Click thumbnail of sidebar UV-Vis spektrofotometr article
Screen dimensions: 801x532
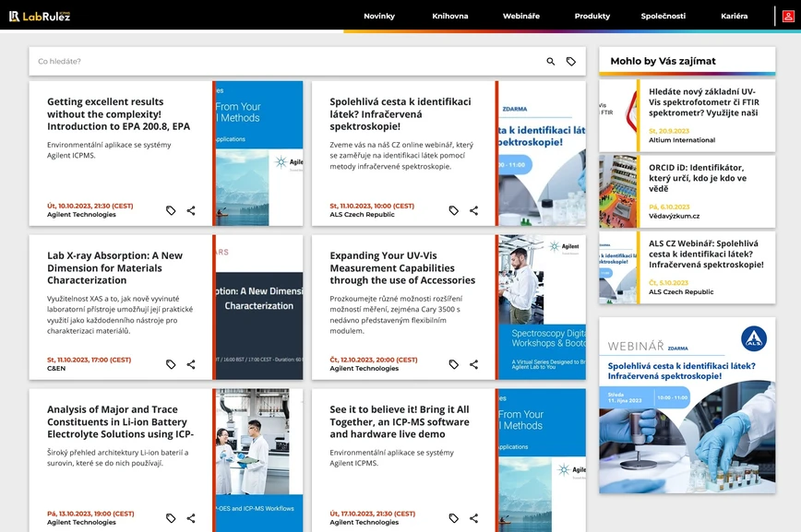click(x=617, y=115)
